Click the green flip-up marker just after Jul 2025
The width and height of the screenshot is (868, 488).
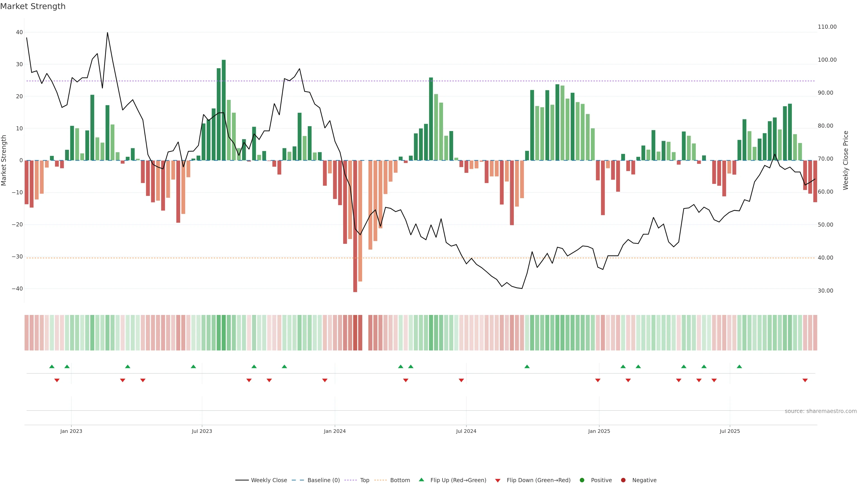click(739, 366)
